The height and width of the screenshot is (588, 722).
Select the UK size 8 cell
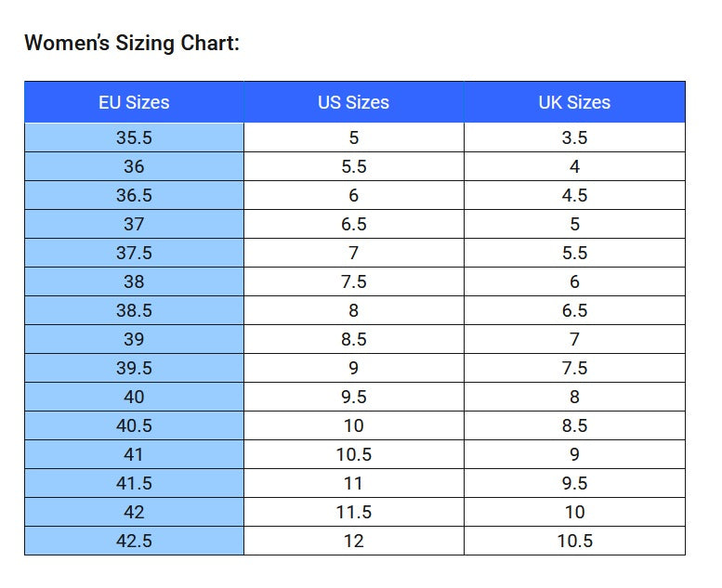[574, 397]
